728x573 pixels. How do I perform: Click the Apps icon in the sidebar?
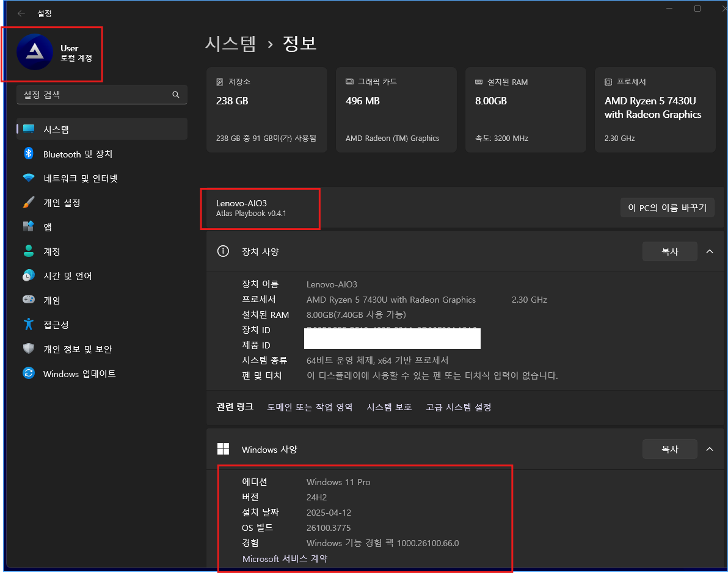[29, 226]
